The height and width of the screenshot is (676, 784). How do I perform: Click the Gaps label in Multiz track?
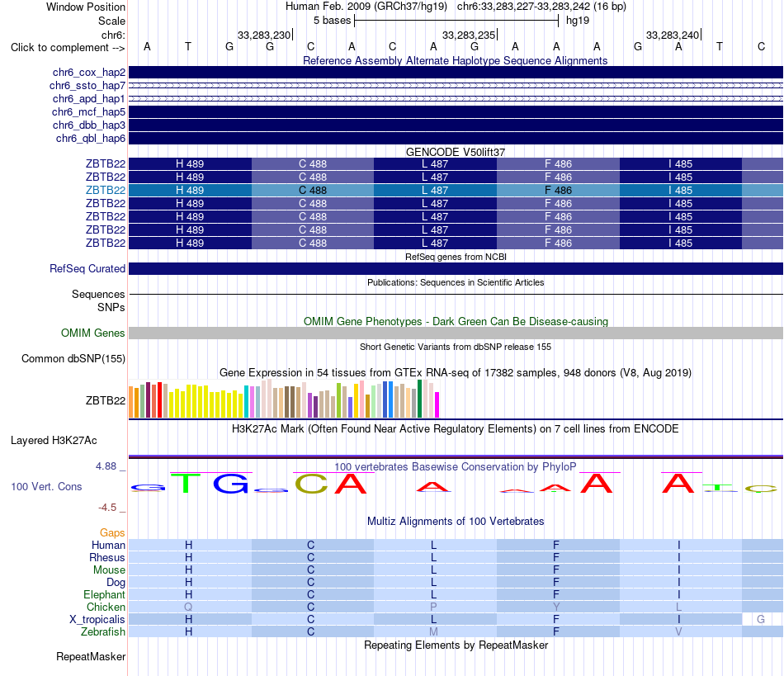tap(112, 533)
